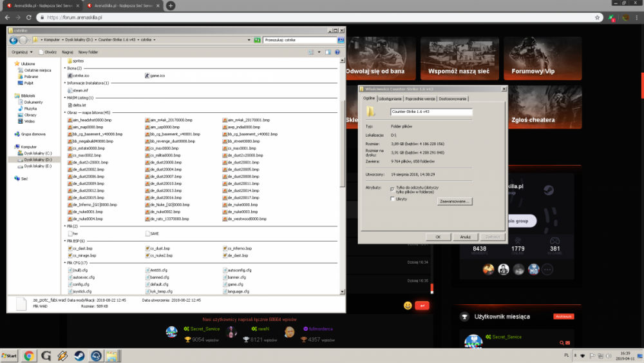Collapse 'Informacje Instalatora (1)' group

tap(65, 83)
